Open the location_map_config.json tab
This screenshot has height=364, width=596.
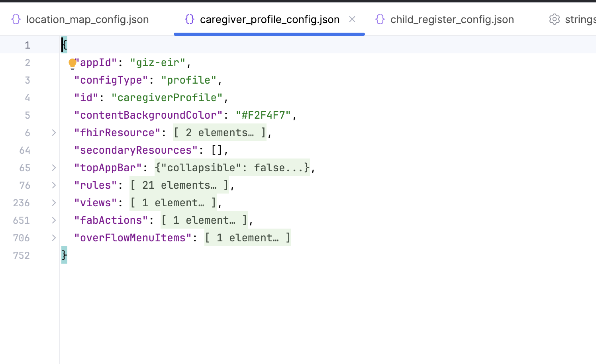(80, 19)
